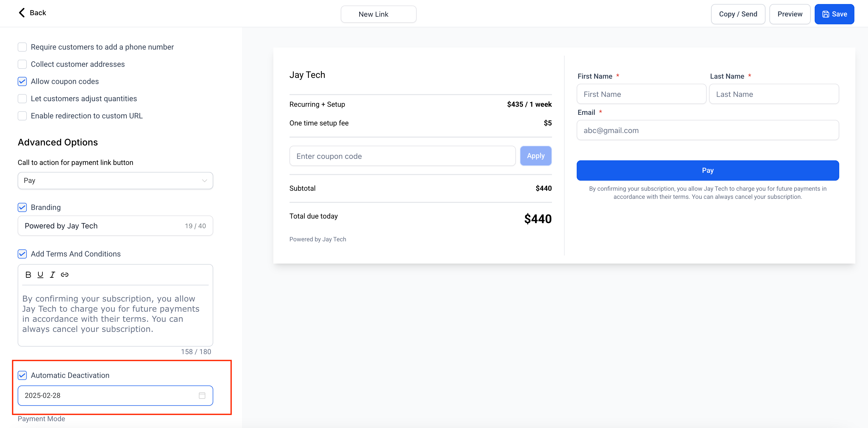868x428 pixels.
Task: Click the blue Pay button
Action: [x=707, y=171]
